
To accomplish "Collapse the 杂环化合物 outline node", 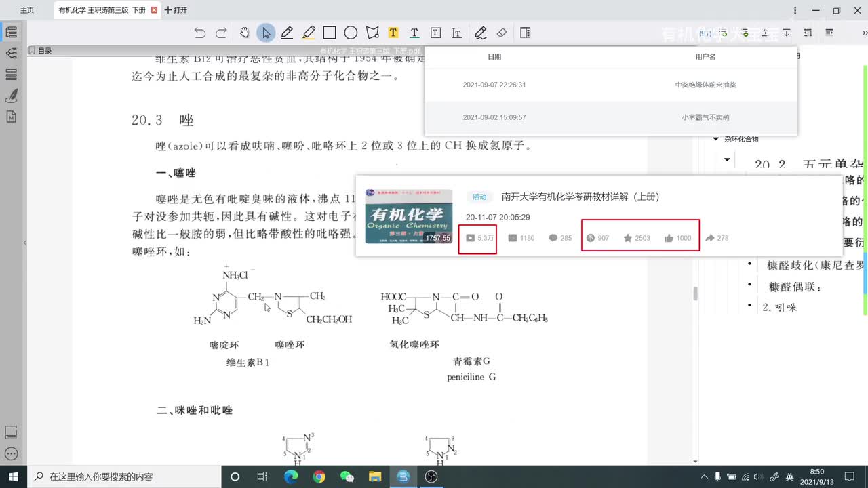I will (x=715, y=139).
